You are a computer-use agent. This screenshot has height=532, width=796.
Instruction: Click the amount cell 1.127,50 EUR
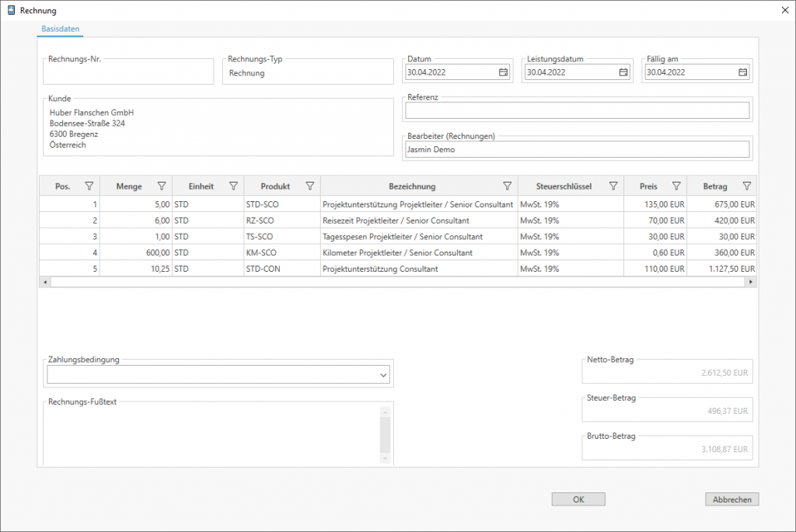click(x=722, y=269)
